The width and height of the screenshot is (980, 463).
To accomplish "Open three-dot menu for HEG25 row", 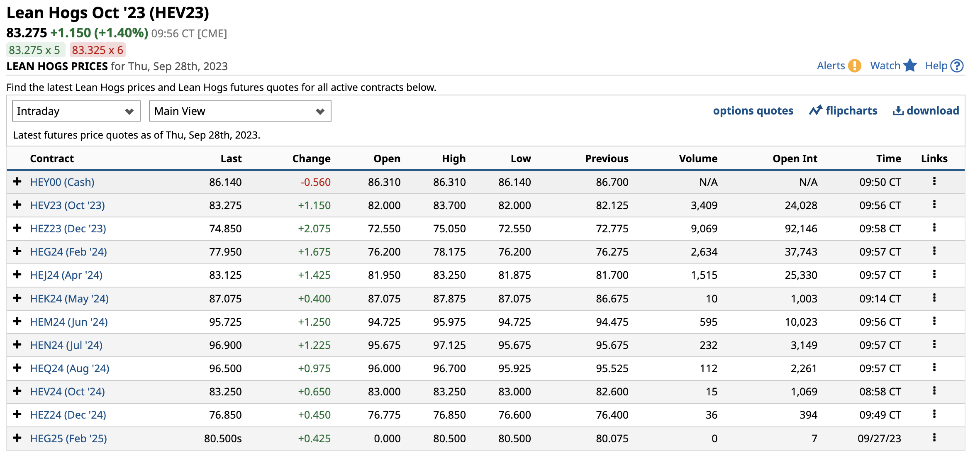I will point(934,438).
